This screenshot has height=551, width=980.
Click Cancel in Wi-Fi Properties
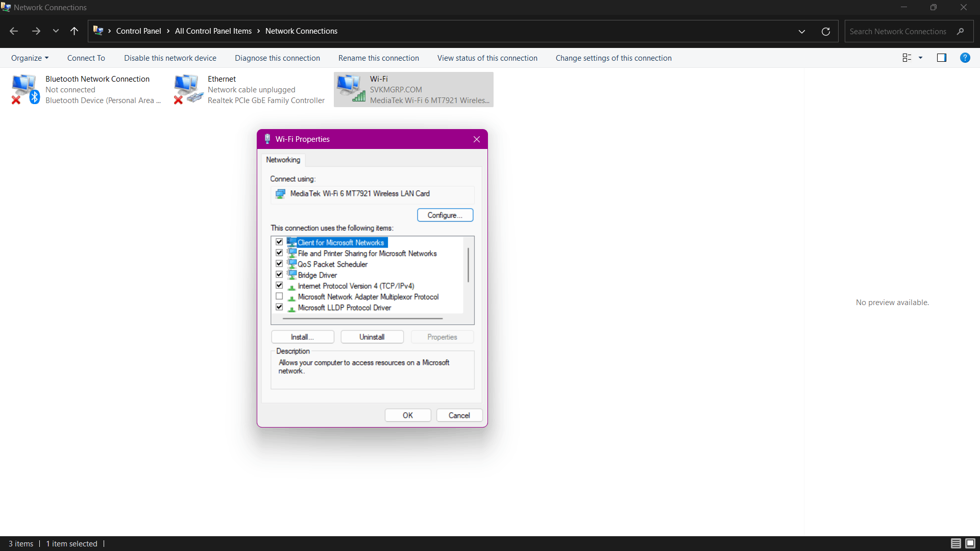coord(459,415)
